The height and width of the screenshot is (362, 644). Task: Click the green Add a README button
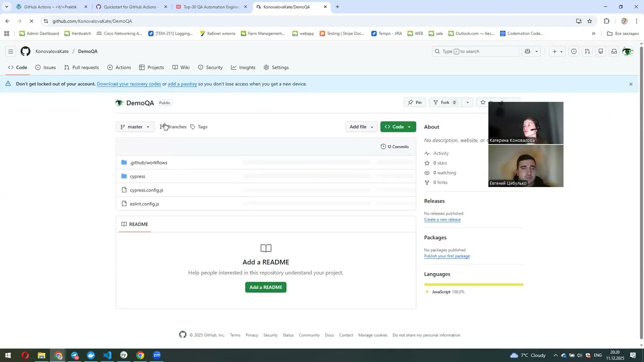(266, 287)
